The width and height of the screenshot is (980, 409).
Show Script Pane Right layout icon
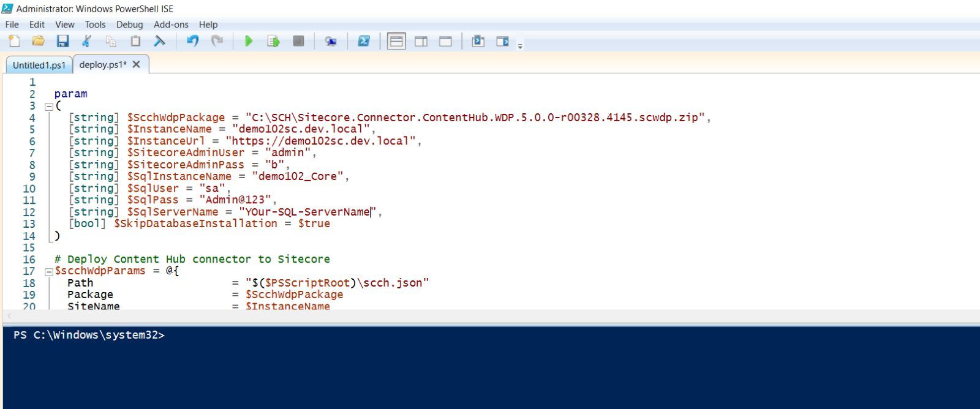coord(421,41)
